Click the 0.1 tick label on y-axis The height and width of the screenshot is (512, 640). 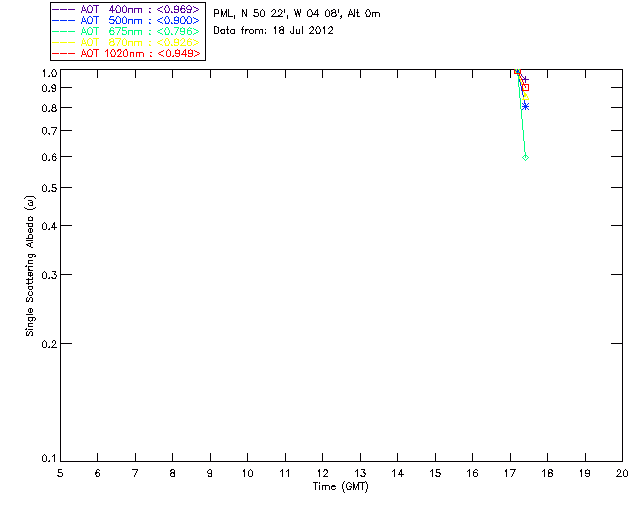(x=46, y=459)
